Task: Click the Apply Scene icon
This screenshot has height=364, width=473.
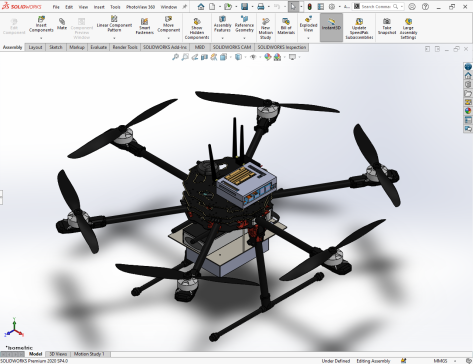Action: (x=277, y=57)
